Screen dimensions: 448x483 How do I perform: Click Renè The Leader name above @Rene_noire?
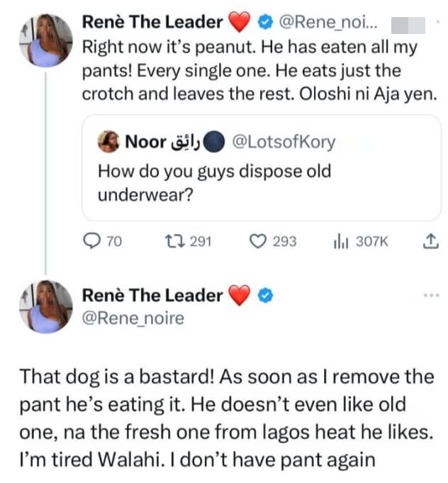pyautogui.click(x=152, y=296)
